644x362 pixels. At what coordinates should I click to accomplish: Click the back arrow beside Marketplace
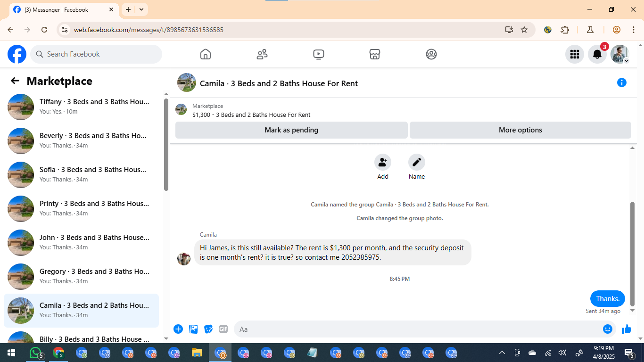pos(15,81)
